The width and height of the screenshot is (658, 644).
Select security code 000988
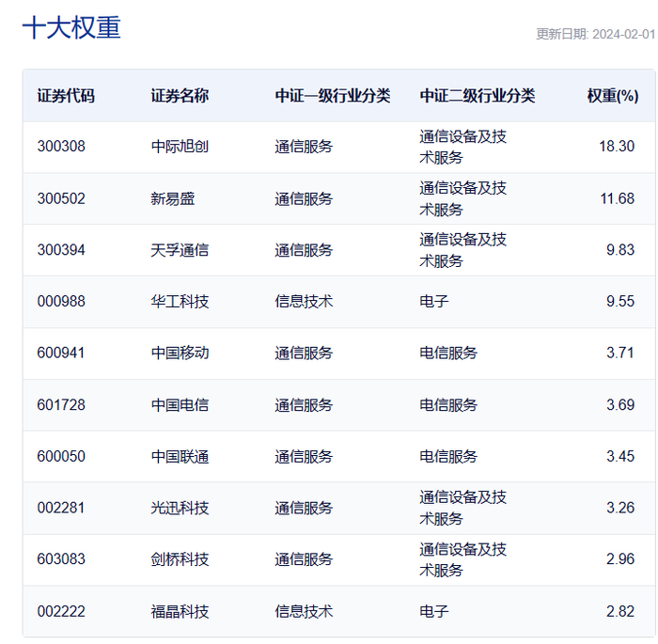click(61, 301)
